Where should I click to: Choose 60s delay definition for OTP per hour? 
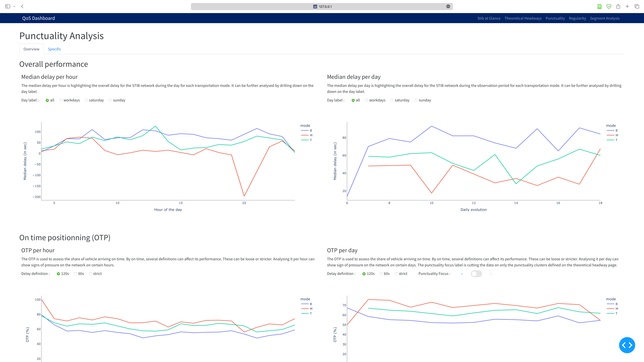[x=75, y=274]
